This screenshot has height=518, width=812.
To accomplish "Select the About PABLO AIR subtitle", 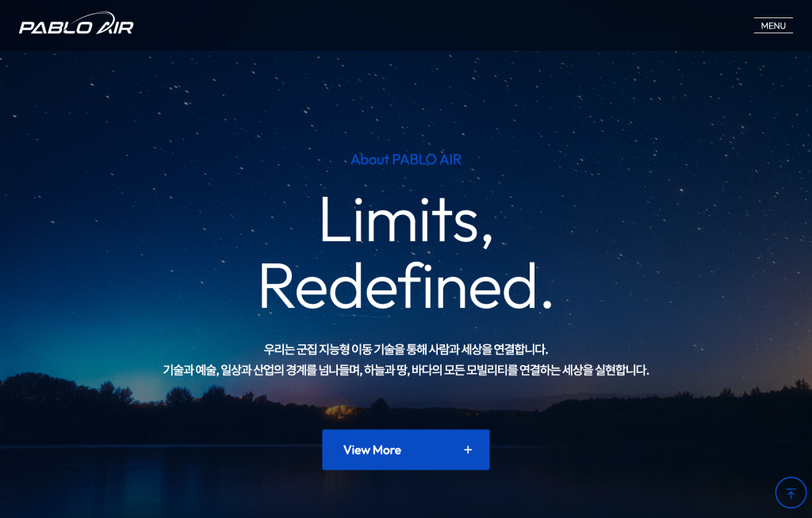I will click(x=406, y=159).
